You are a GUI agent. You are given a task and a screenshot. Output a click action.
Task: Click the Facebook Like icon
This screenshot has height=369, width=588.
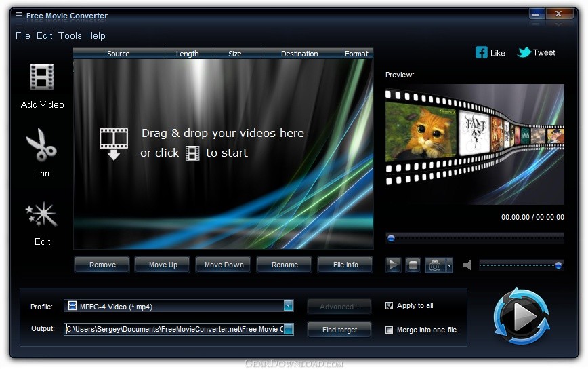pyautogui.click(x=481, y=52)
